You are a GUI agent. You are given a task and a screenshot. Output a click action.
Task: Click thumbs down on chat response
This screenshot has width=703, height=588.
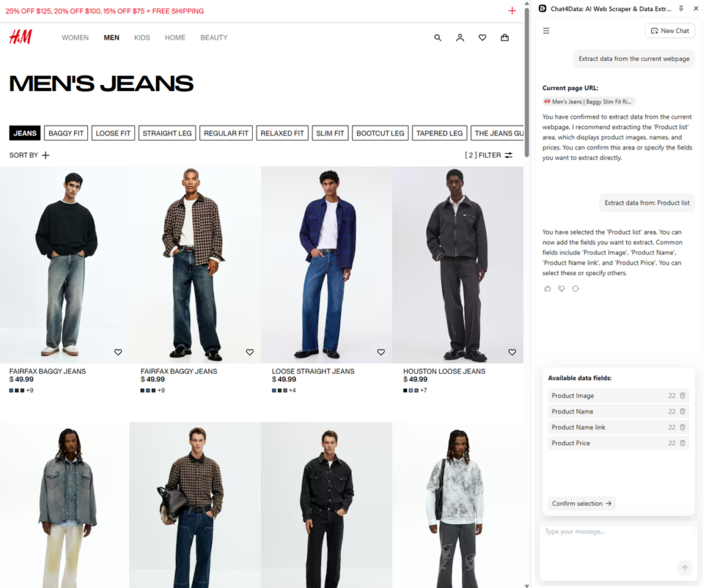[562, 289]
